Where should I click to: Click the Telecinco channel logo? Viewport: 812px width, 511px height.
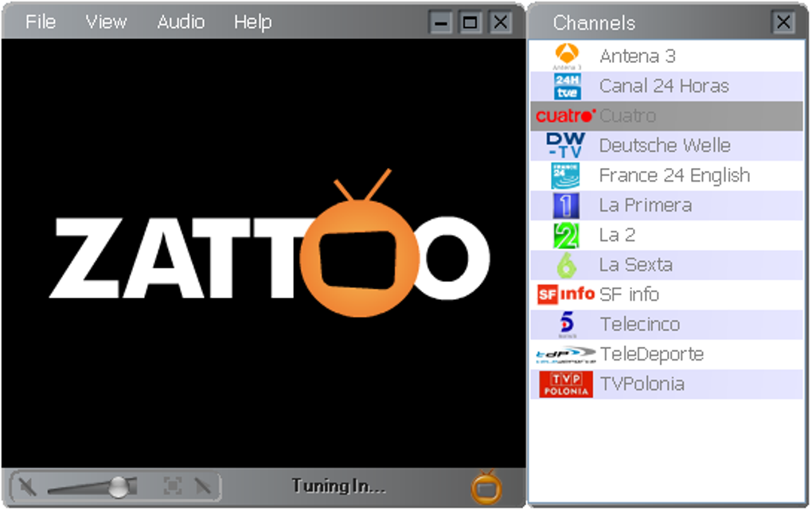[x=567, y=325]
